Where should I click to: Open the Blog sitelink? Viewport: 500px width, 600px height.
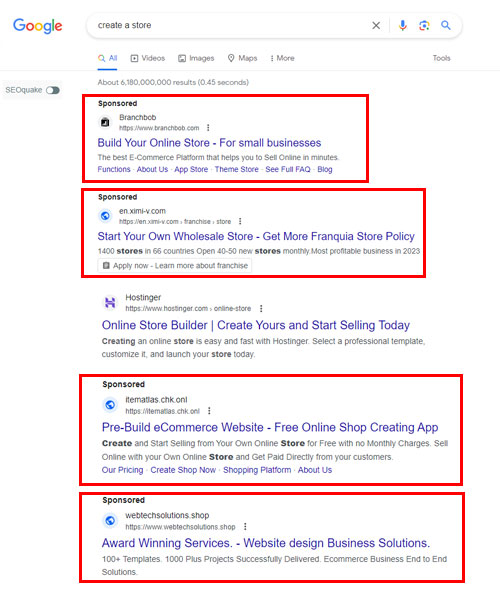click(x=325, y=170)
